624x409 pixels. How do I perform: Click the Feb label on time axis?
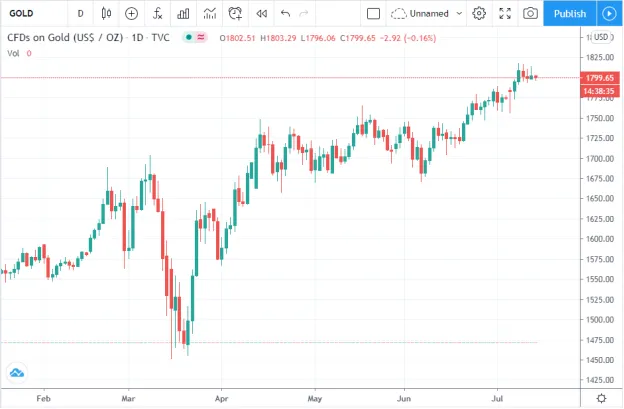click(43, 398)
